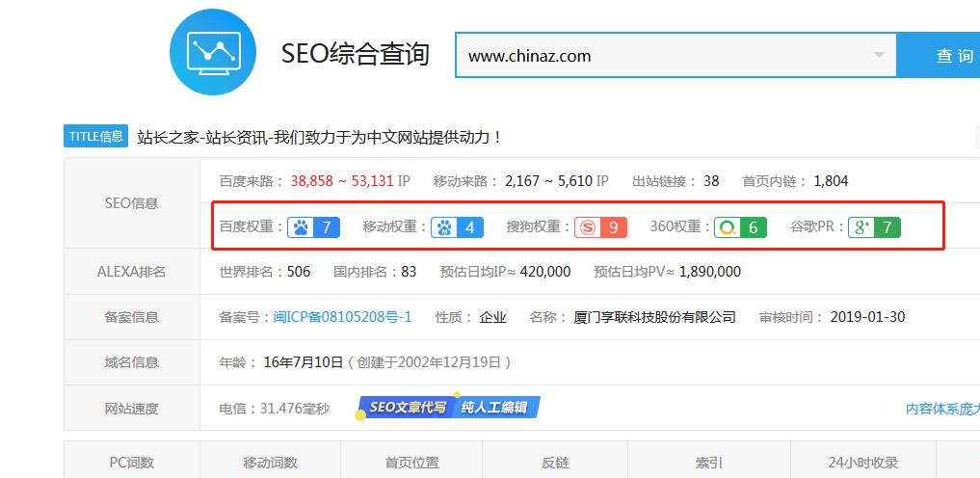Expand the domain history dropdown arrow

(x=880, y=55)
